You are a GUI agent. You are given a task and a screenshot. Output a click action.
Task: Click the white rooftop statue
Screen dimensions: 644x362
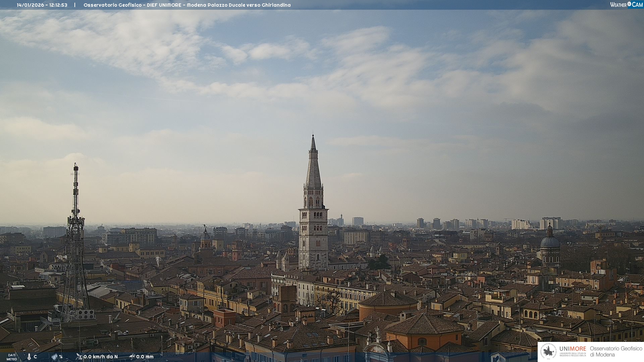tap(377, 332)
